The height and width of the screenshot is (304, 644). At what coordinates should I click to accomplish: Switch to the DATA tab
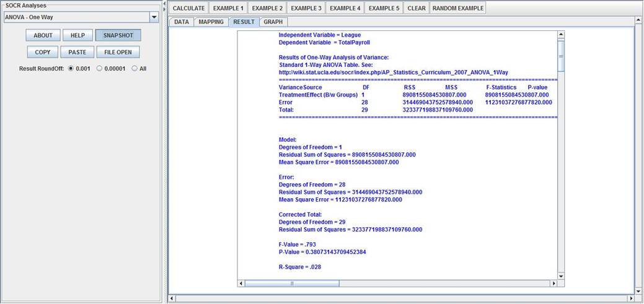[x=182, y=22]
